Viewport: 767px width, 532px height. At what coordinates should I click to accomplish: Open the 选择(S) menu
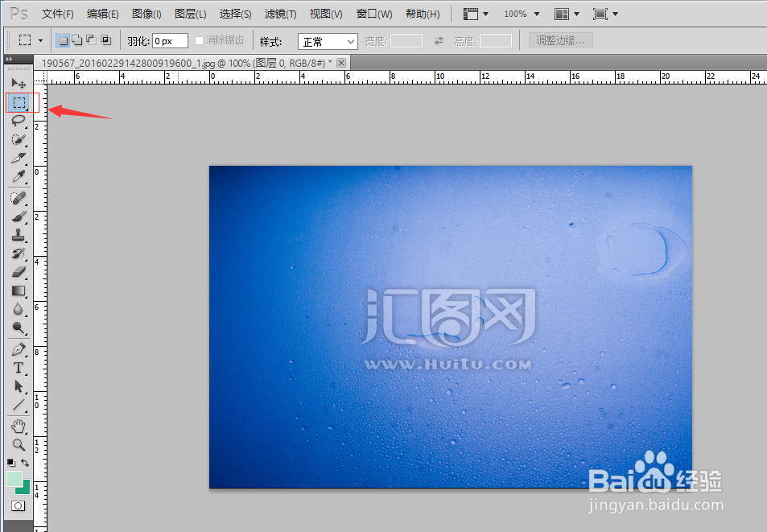click(235, 14)
